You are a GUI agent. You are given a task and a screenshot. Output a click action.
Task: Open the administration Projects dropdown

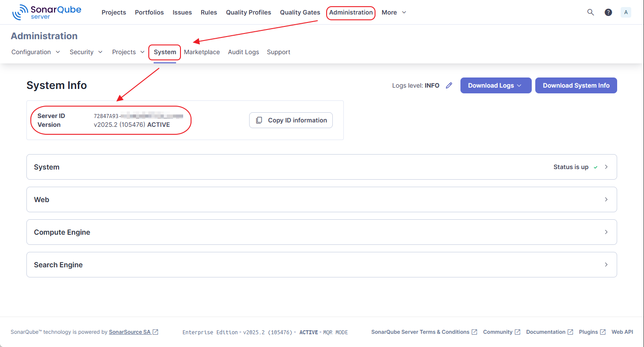point(128,52)
